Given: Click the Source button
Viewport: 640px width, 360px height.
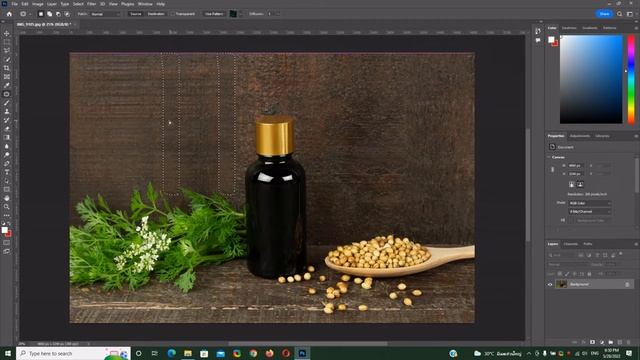Looking at the screenshot, I should tap(136, 14).
